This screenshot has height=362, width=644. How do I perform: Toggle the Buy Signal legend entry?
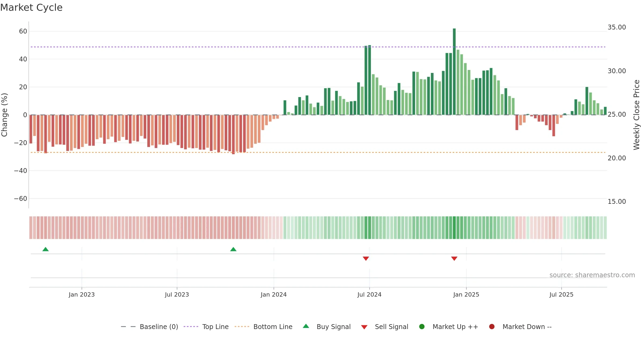pyautogui.click(x=327, y=327)
